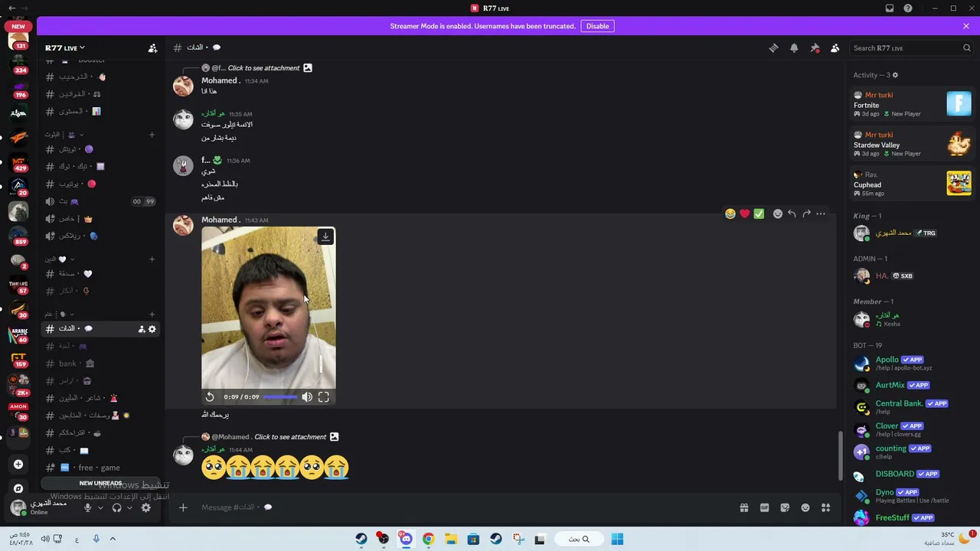Mute the video's volume
The image size is (980, 551).
point(307,396)
